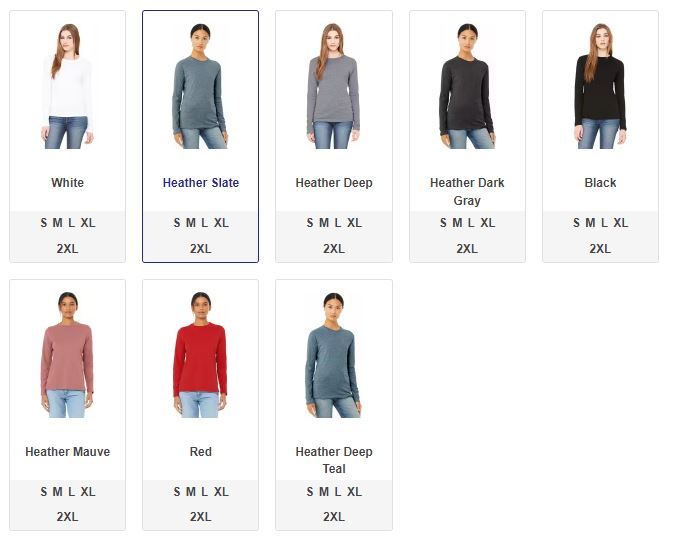Viewport: 675px width, 542px height.
Task: Click the Heather Mauve name label
Action: tap(68, 452)
